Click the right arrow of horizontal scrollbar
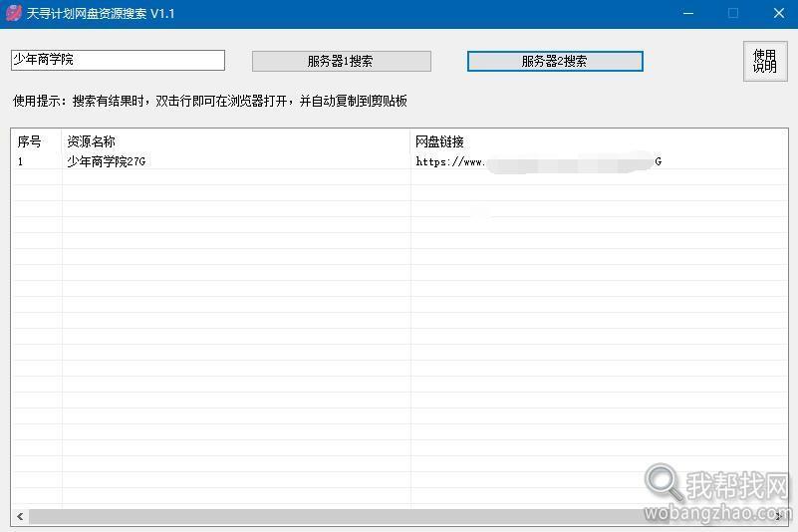This screenshot has width=798, height=532. pyautogui.click(x=779, y=517)
